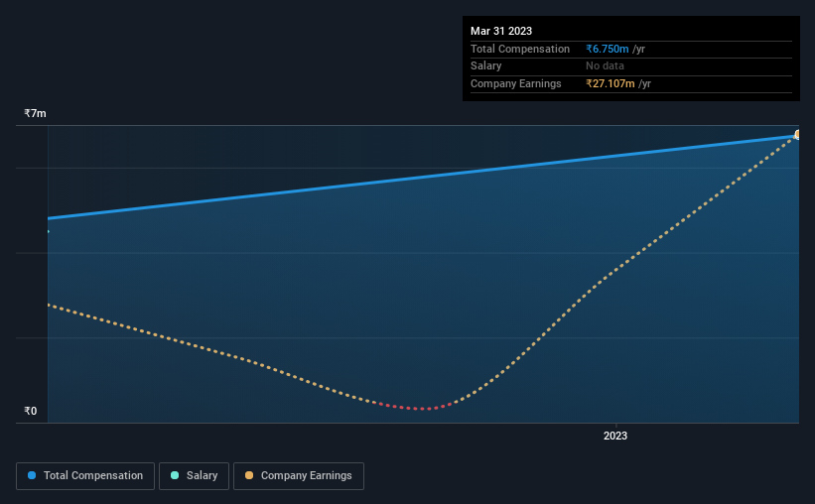
Task: Click the 'No data' salary value
Action: click(x=605, y=66)
